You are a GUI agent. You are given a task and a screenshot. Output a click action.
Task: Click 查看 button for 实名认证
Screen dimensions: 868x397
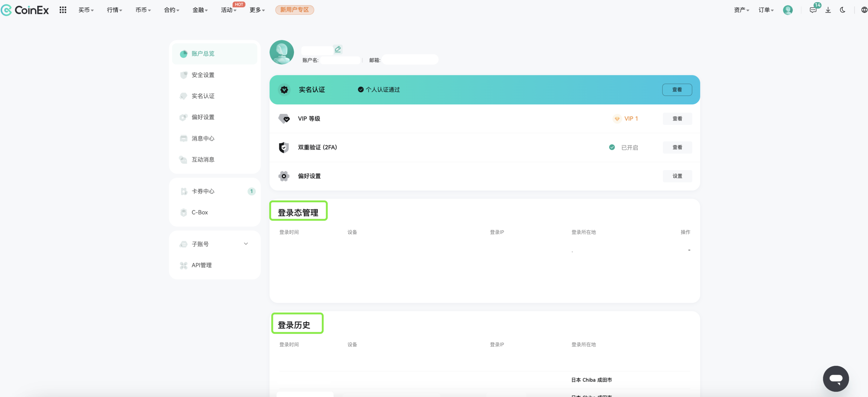677,90
